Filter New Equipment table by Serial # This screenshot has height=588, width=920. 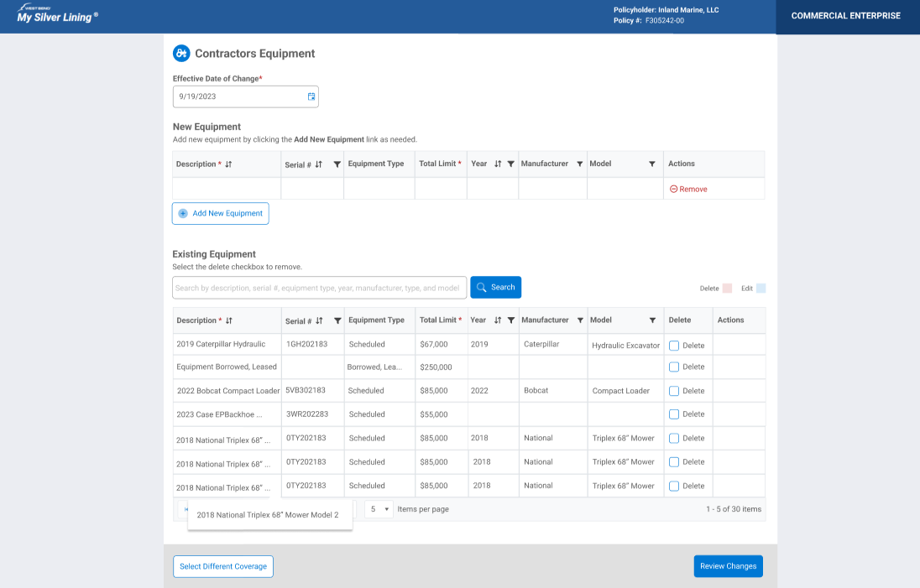337,164
